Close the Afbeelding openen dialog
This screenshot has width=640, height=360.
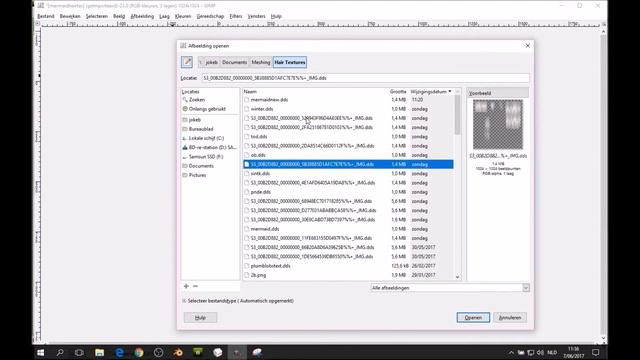[x=527, y=46]
